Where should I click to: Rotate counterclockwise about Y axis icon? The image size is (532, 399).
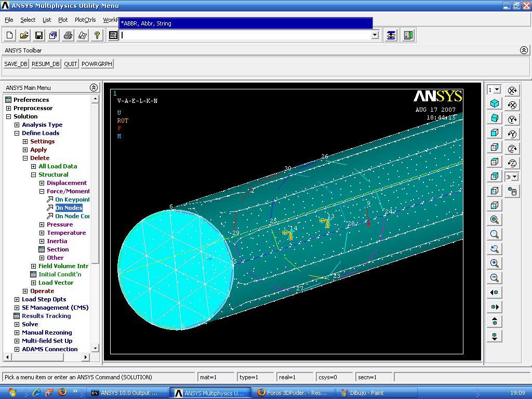(x=512, y=134)
